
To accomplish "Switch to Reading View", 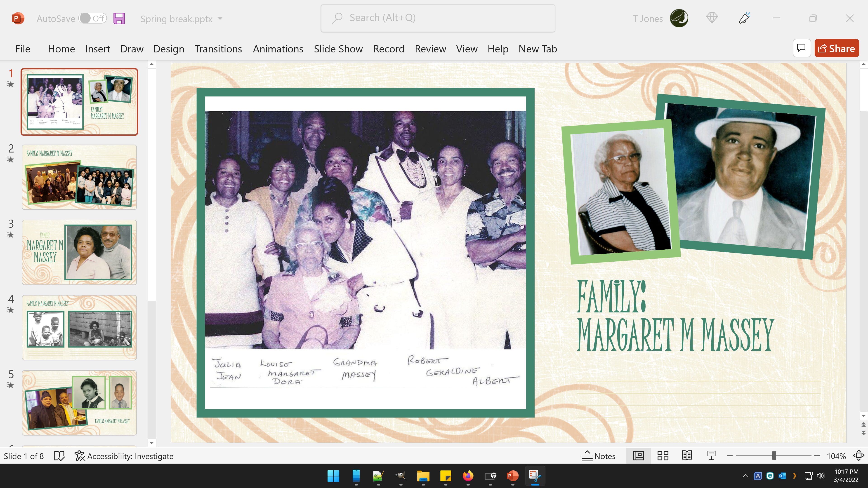I will point(687,456).
